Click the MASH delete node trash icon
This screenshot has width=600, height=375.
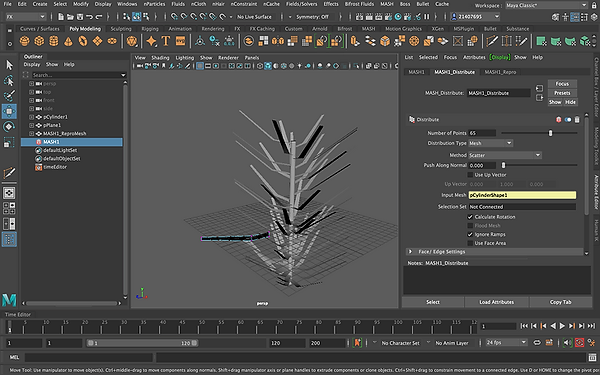click(577, 120)
